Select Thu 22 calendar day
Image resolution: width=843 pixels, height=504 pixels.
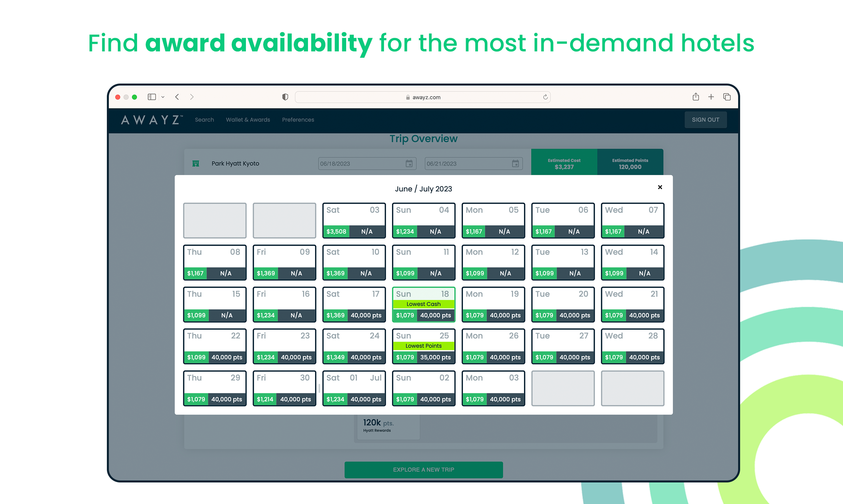pos(215,346)
